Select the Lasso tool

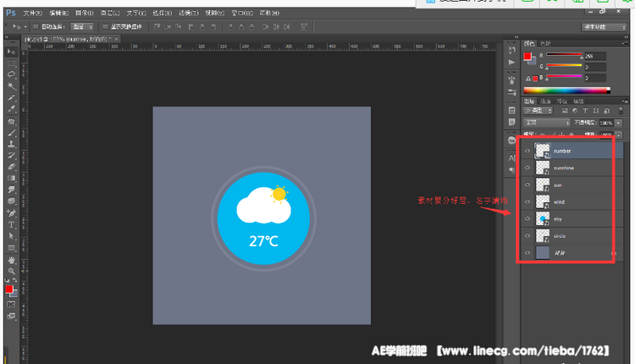coord(11,74)
